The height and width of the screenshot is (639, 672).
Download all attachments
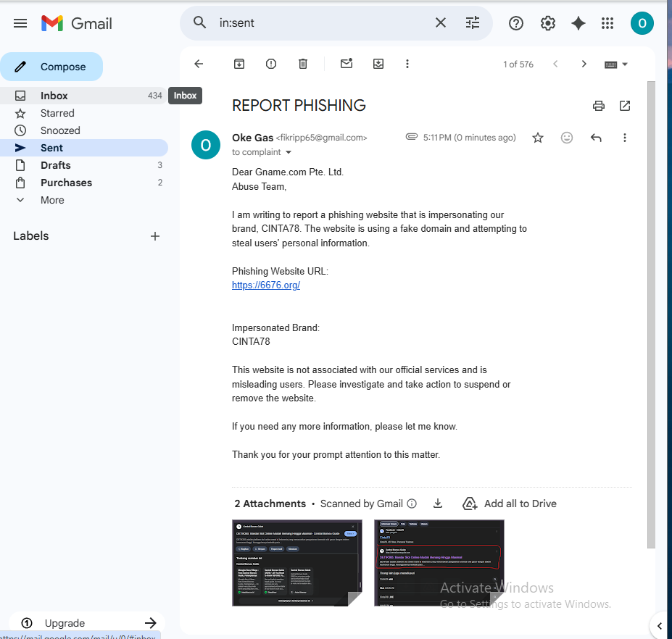[438, 504]
